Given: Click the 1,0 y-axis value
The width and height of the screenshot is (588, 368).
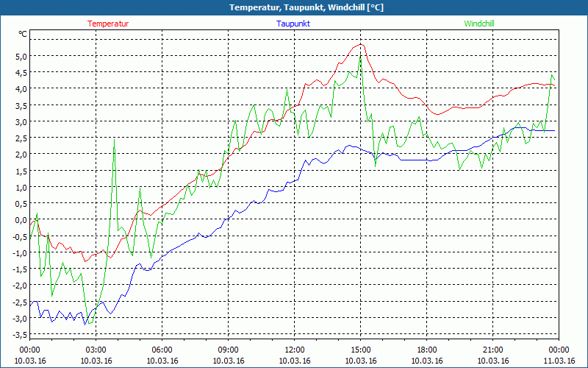Looking at the screenshot, I should point(21,188).
